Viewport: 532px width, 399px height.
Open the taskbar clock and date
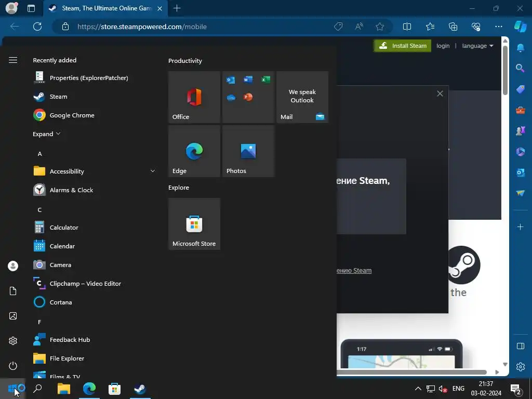pos(486,389)
